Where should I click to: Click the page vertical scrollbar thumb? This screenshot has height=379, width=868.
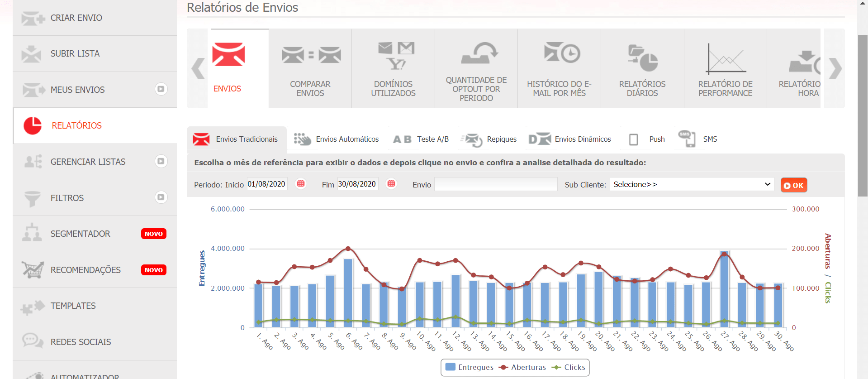point(863,115)
